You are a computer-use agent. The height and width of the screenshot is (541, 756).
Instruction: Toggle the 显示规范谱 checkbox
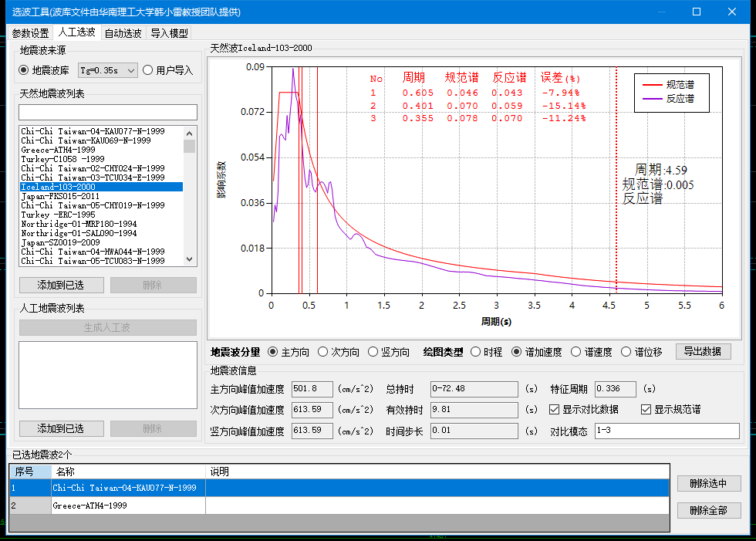point(646,410)
